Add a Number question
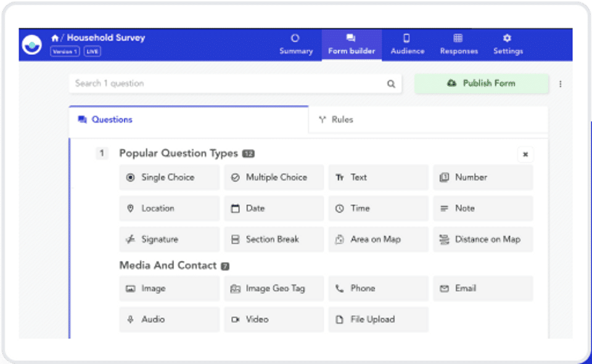 point(483,177)
